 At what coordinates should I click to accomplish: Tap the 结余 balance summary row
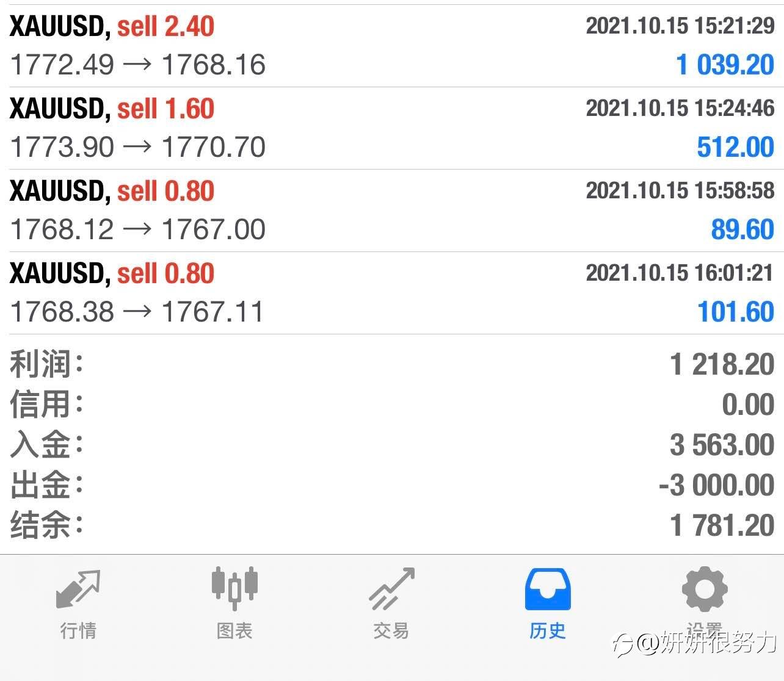click(392, 525)
